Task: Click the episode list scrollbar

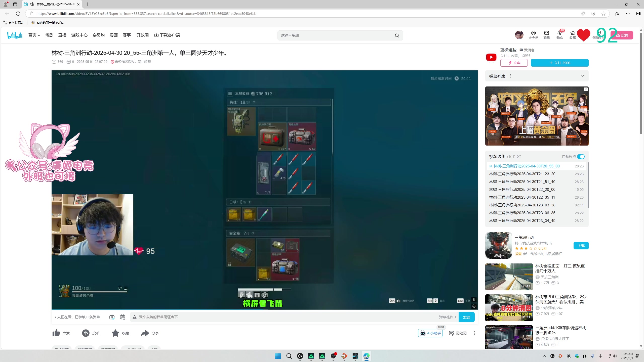Action: [x=588, y=185]
